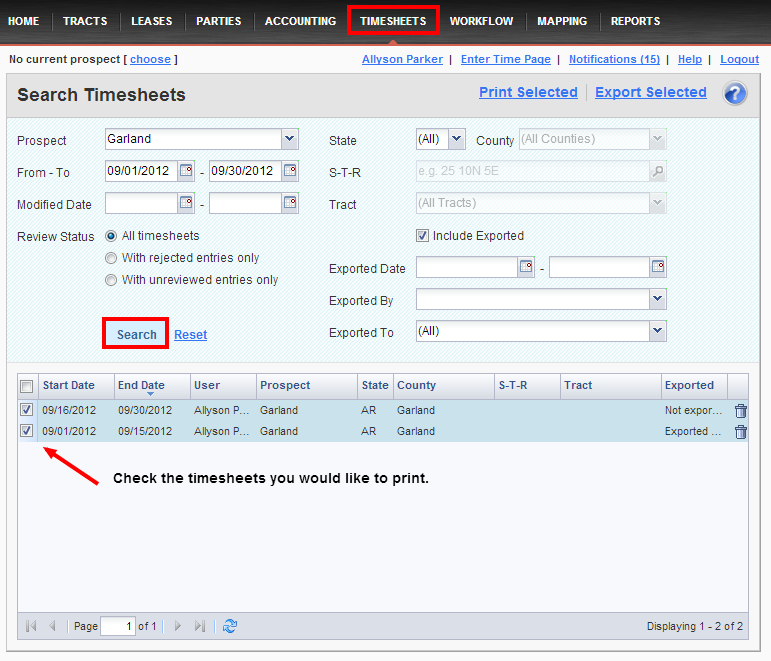Delete the 09/01/2012 timesheet via trash icon

coord(740,432)
